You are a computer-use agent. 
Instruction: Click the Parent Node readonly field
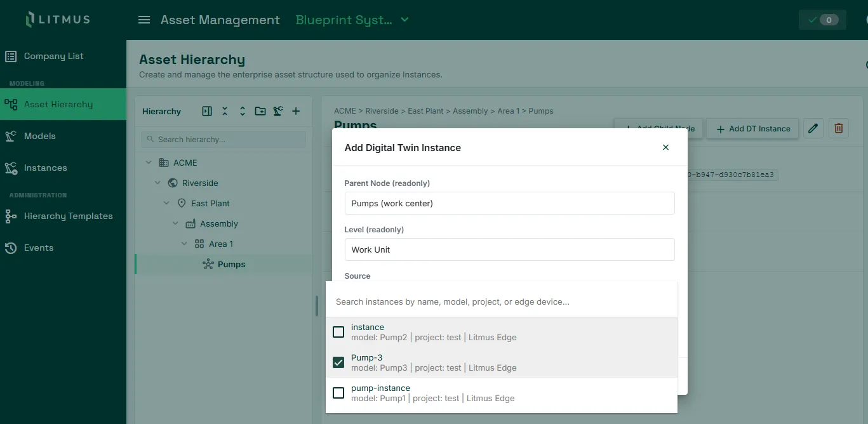(509, 203)
